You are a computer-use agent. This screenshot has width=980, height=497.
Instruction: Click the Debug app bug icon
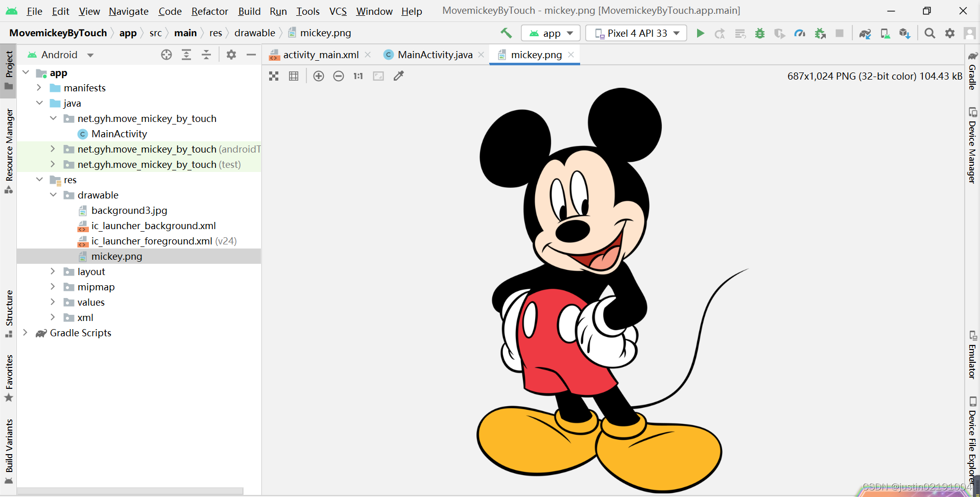[x=760, y=33]
